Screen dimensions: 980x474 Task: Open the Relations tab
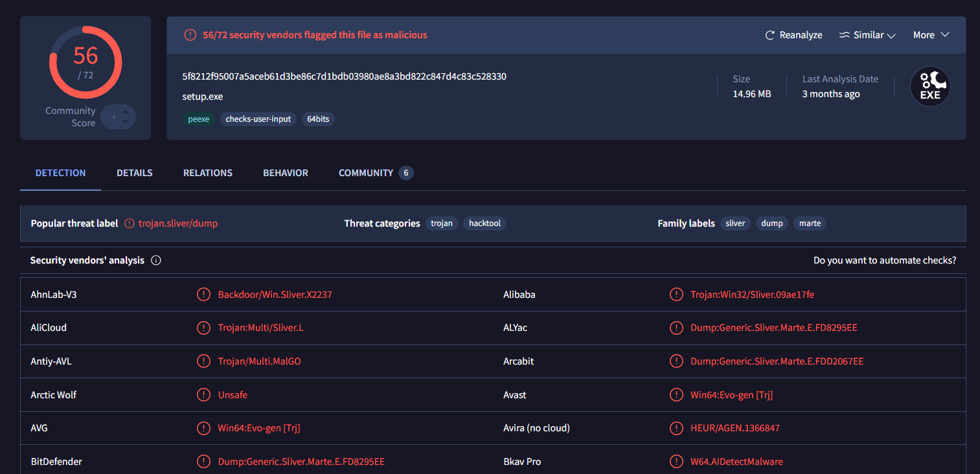click(208, 173)
